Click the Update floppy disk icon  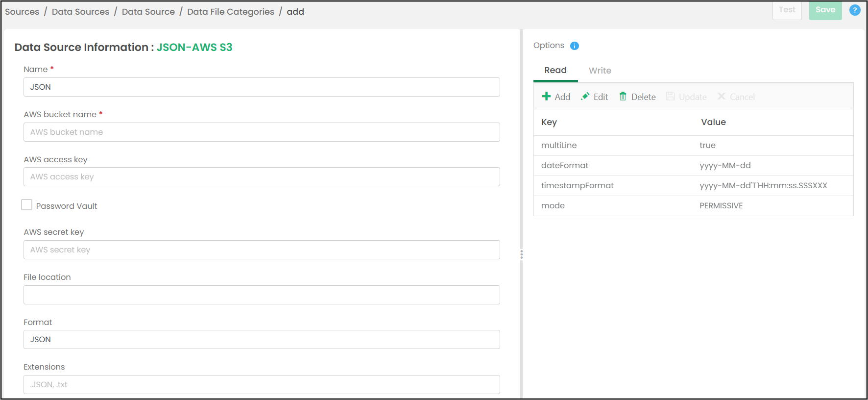(671, 97)
